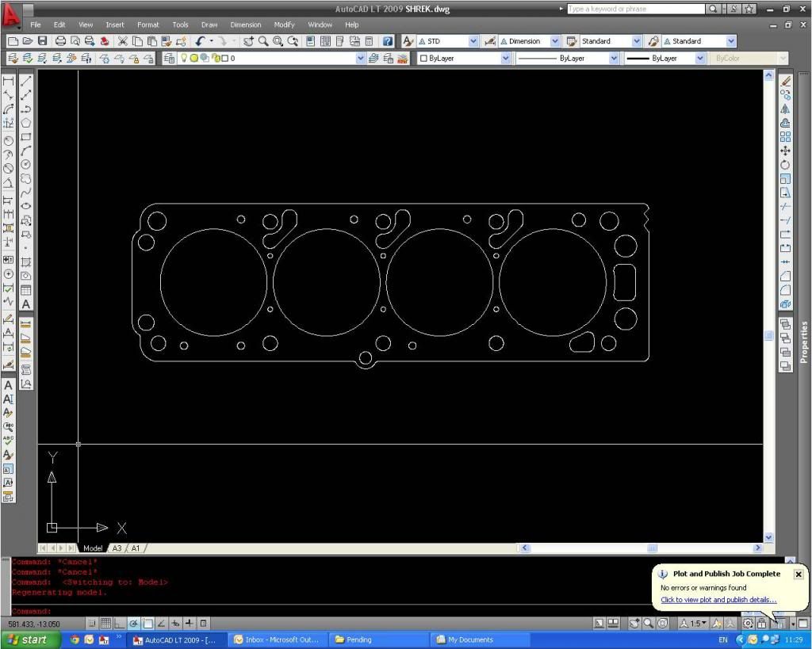Open the annotation scale 1:5 dropdown
The height and width of the screenshot is (649, 812).
tap(694, 624)
